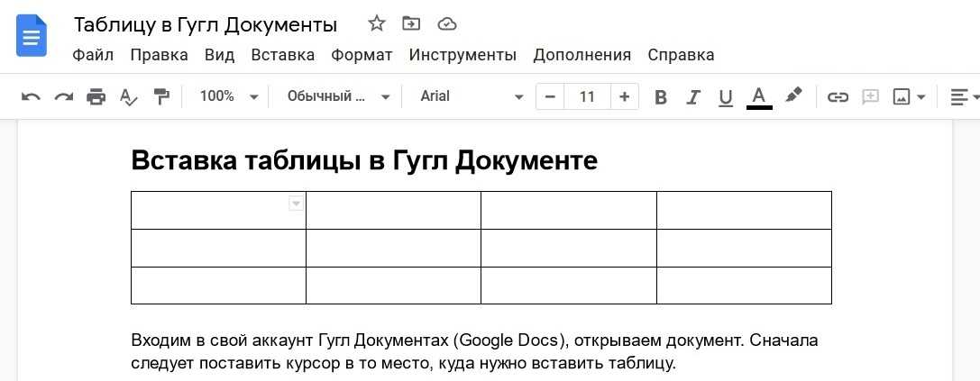This screenshot has width=980, height=381.
Task: Expand the Arial font dropdown
Action: (x=471, y=96)
